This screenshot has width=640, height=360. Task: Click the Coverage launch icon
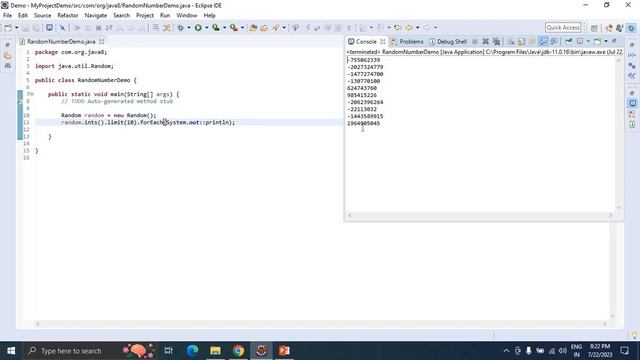pos(216,28)
